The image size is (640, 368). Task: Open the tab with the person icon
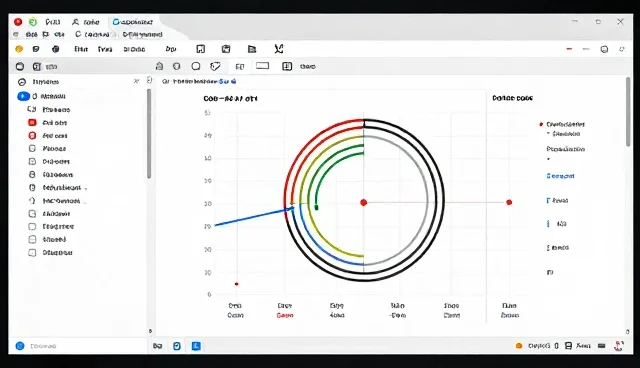pos(86,22)
